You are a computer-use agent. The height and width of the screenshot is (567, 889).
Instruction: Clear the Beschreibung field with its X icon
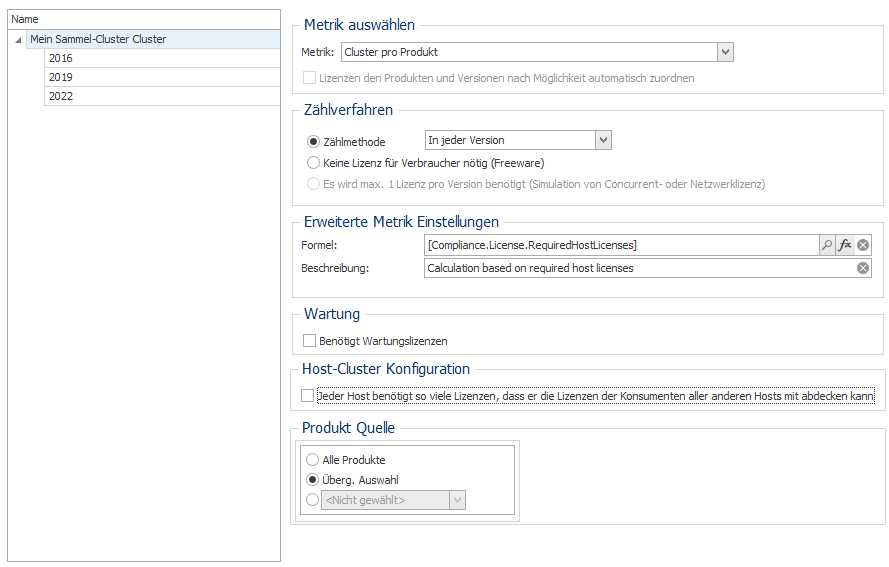tap(863, 268)
